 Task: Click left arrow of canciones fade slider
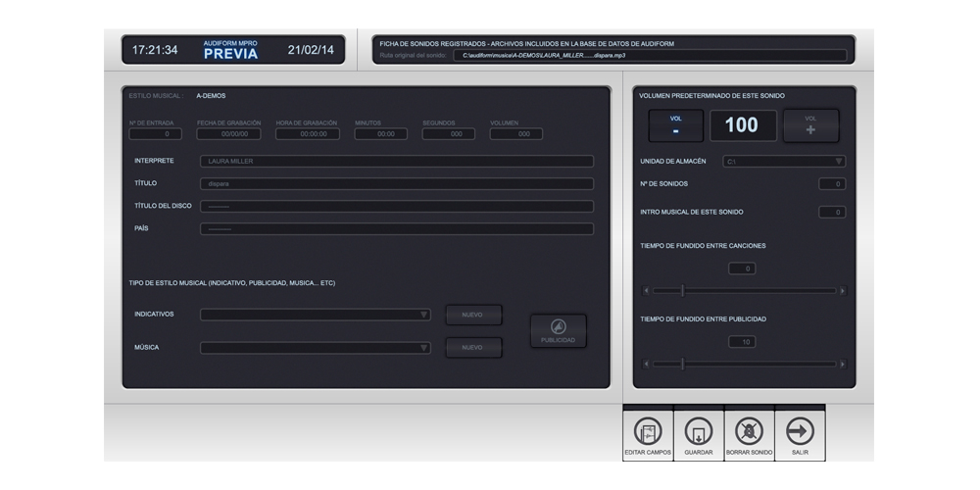646,291
